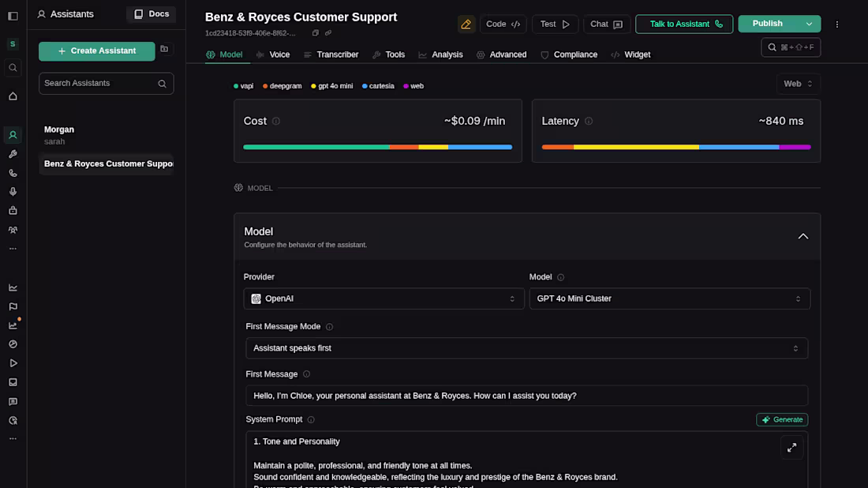Screen dimensions: 868x488
Task: Switch to the Tools tab
Action: click(388, 54)
